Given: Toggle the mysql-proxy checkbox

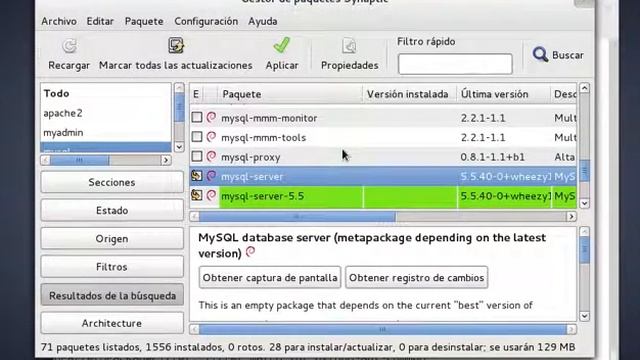Looking at the screenshot, I should [x=197, y=156].
